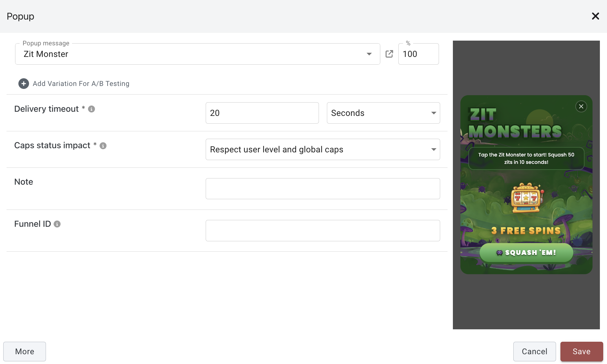Click the percentage input field
This screenshot has width=607, height=364.
tap(418, 54)
